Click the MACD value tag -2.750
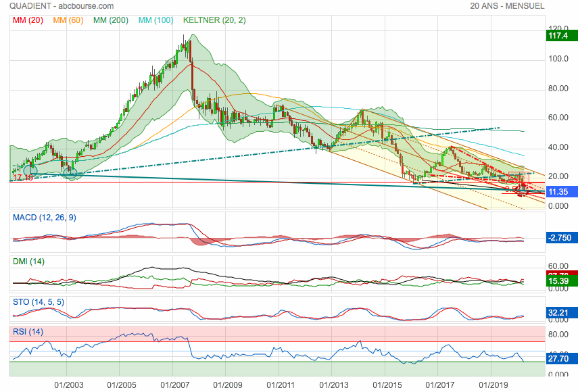This screenshot has height=392, width=578. [x=559, y=239]
